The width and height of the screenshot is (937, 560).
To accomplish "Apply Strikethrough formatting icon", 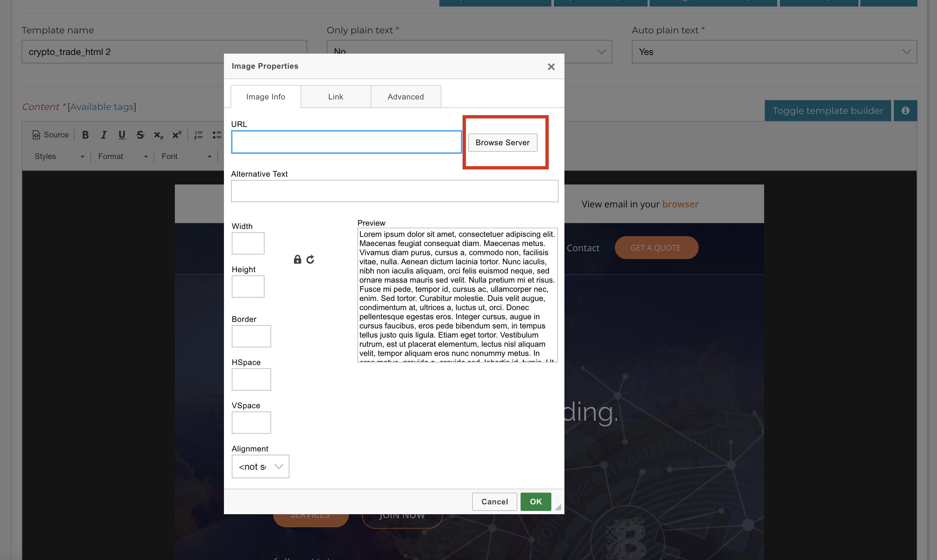I will point(140,135).
